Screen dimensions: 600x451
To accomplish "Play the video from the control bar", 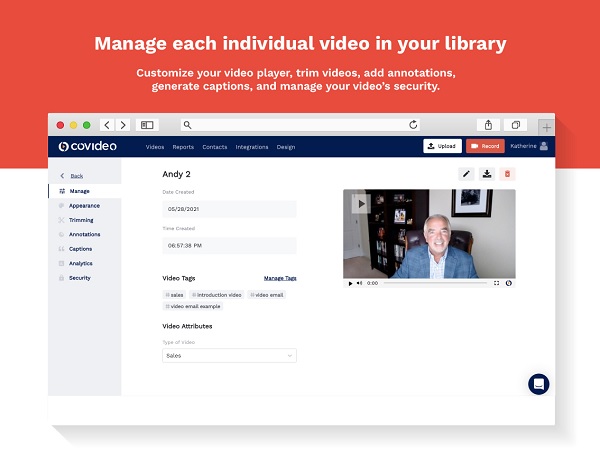I will (351, 283).
